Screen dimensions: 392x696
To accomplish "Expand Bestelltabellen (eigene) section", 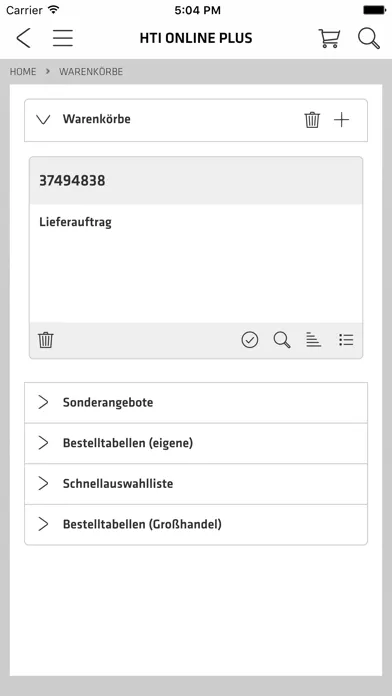I will [196, 443].
